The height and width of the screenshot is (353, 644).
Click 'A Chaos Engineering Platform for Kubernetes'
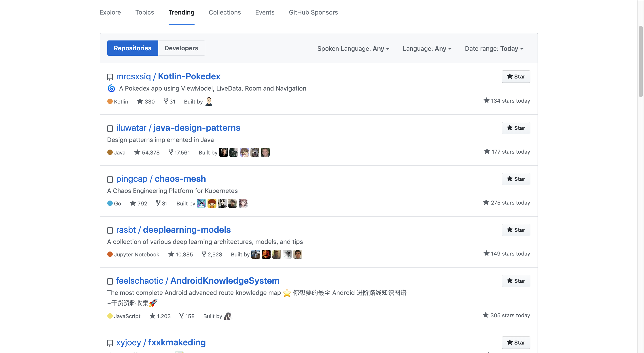[x=172, y=191]
